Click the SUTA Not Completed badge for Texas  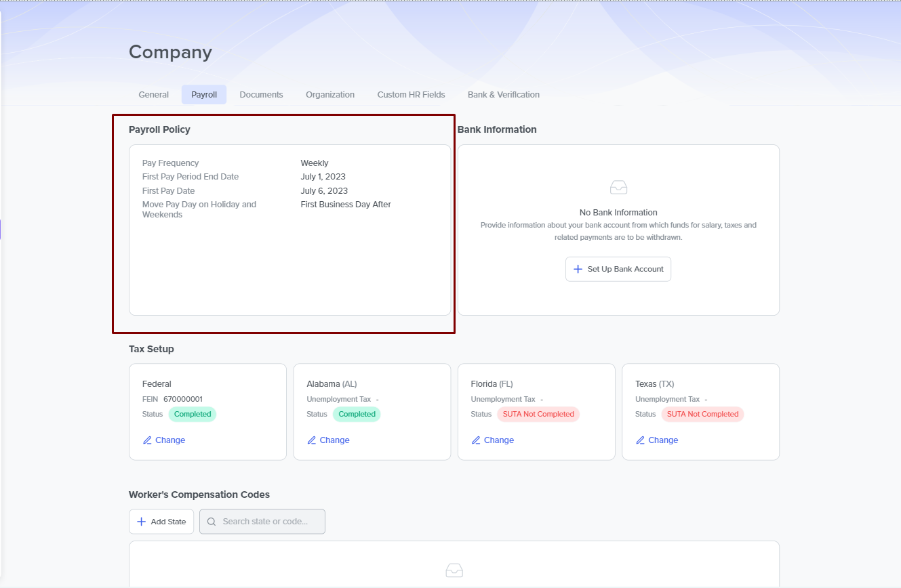pyautogui.click(x=702, y=414)
